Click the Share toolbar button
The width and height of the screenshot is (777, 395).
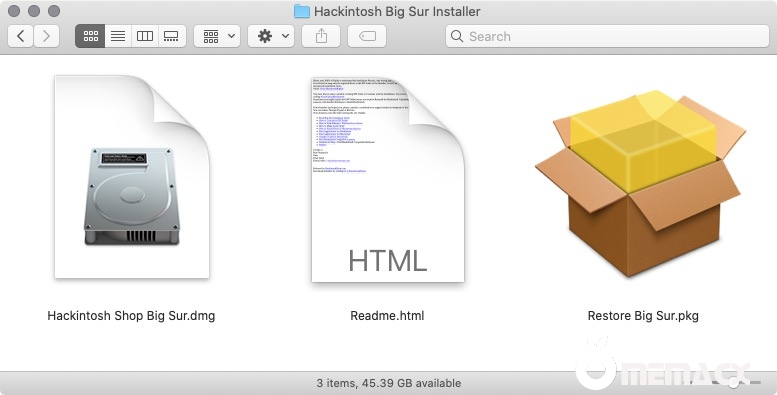tap(321, 36)
